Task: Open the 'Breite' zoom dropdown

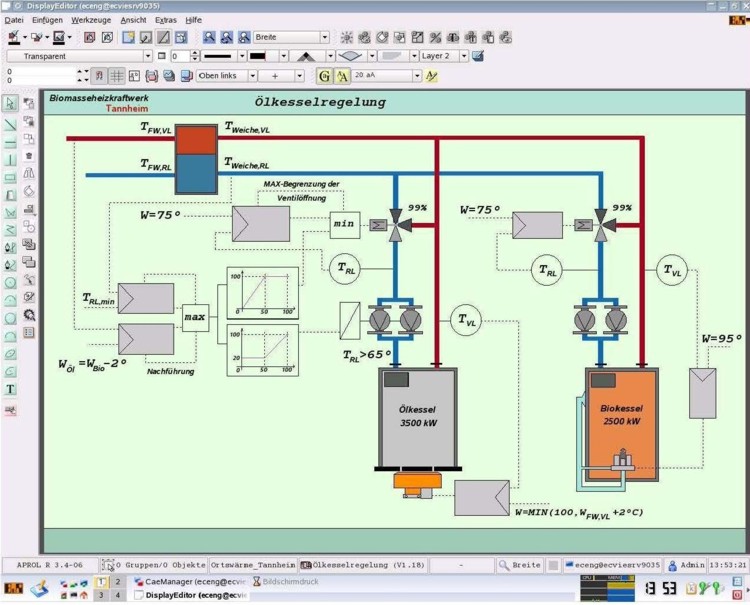Action: 325,37
